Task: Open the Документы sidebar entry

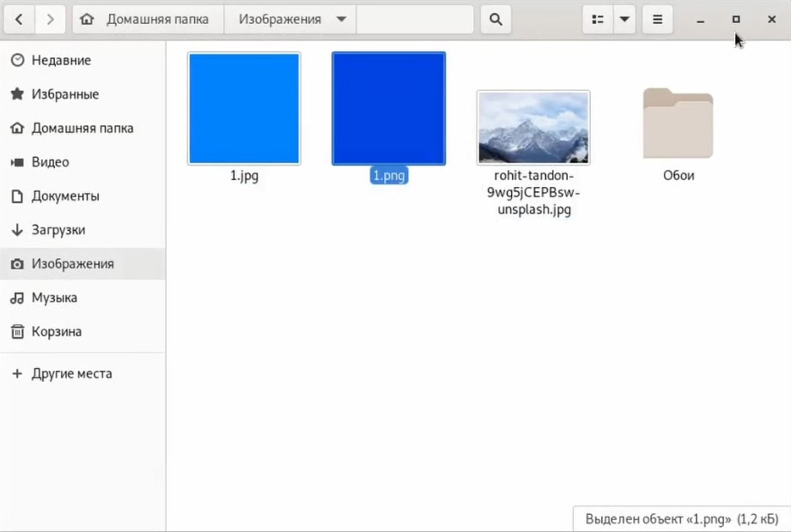Action: pyautogui.click(x=82, y=196)
